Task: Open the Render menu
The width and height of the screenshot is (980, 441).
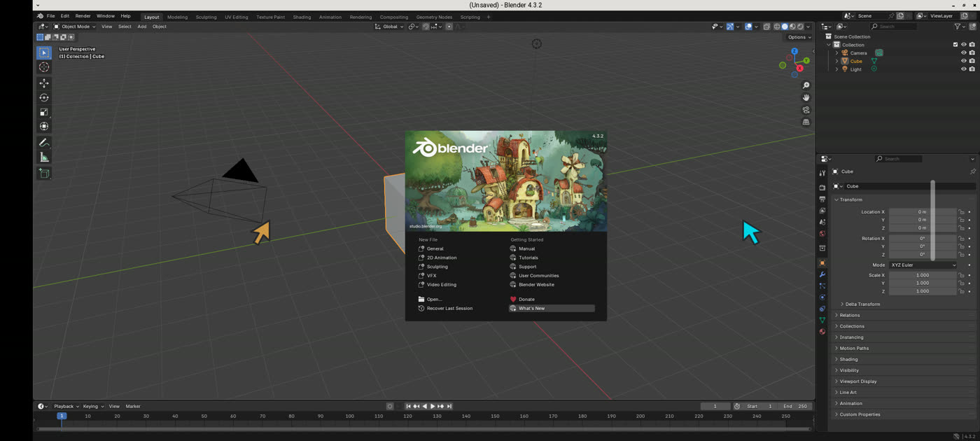Action: point(83,16)
